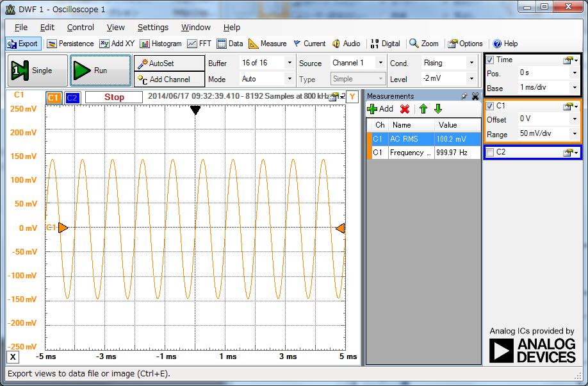Click the Zoom toolbar icon

click(424, 44)
